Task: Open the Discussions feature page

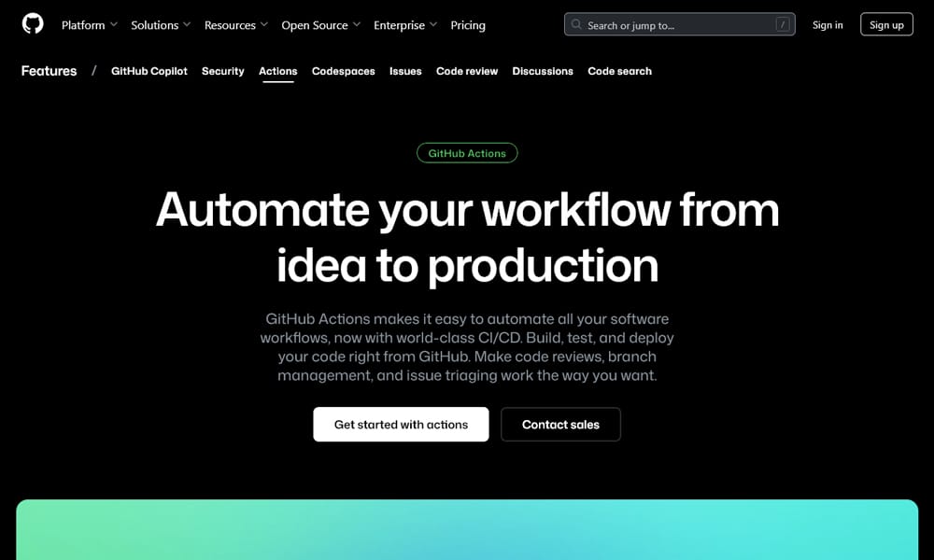Action: 543,71
